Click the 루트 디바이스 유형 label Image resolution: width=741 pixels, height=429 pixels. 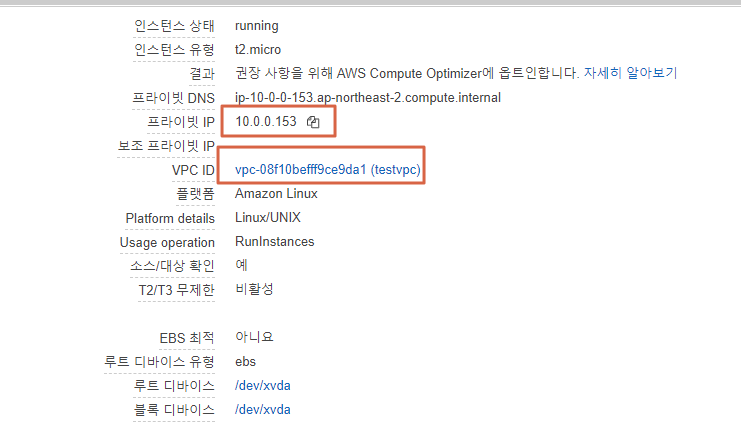click(159, 362)
